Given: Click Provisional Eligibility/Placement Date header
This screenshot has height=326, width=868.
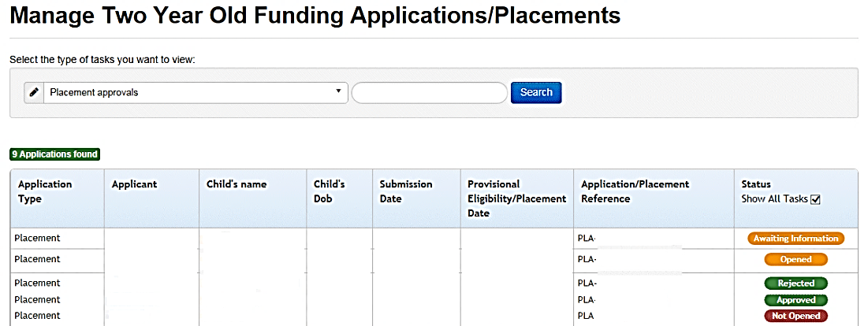Looking at the screenshot, I should pos(516,198).
